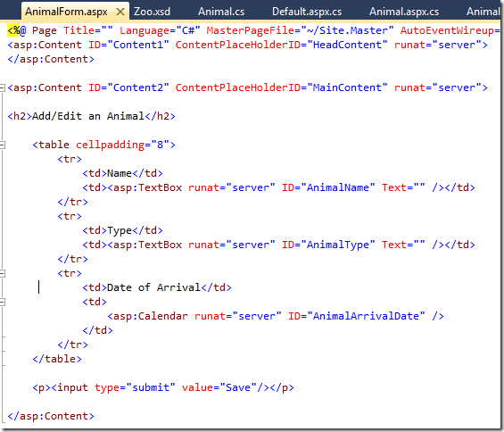Place cursor in h2 Add/Edit an Animal
This screenshot has height=432, width=504.
(x=87, y=116)
